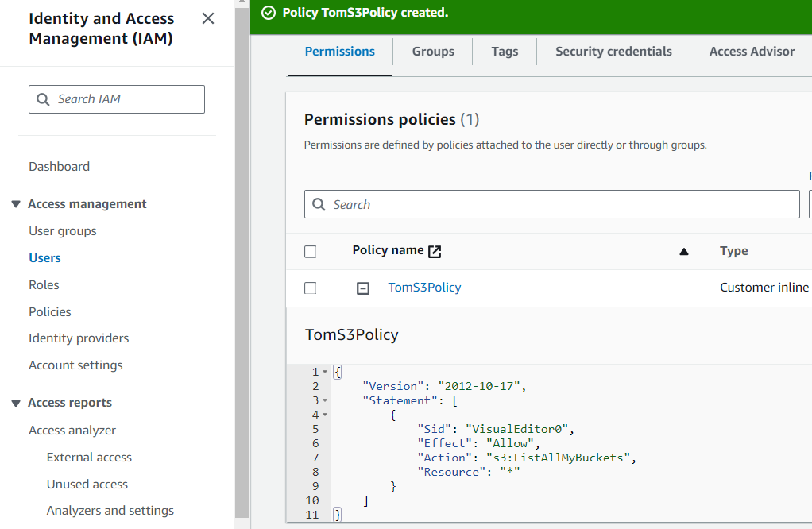The width and height of the screenshot is (812, 529).
Task: Open User groups in navigation
Action: coord(63,231)
